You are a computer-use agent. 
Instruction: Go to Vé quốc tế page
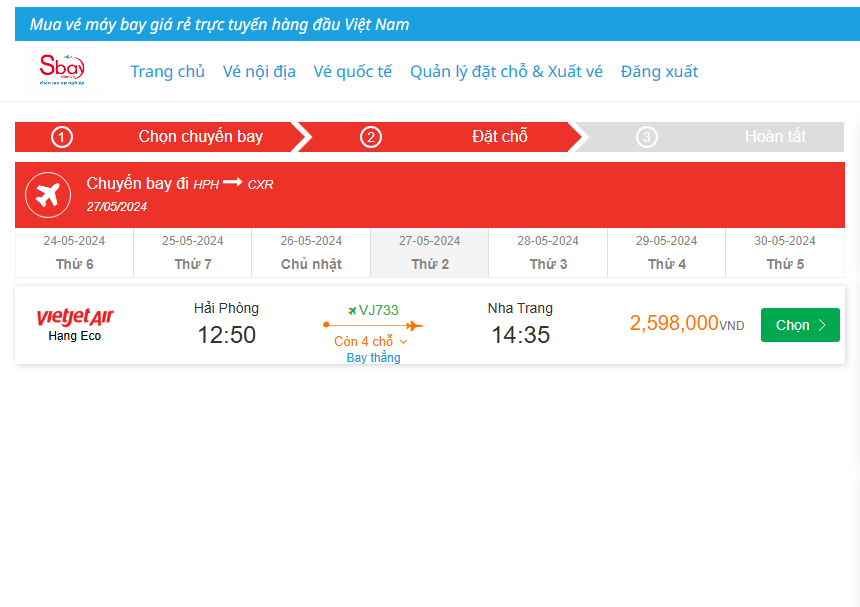click(x=353, y=72)
